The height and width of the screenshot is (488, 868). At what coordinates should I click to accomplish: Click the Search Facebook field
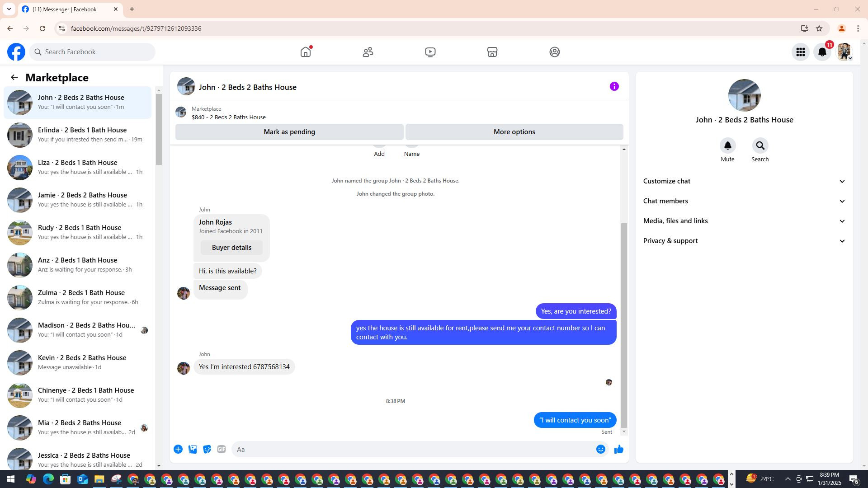coord(93,52)
